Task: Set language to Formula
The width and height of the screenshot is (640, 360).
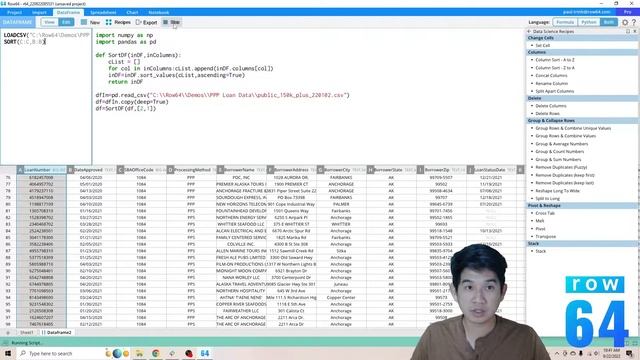Action: pos(565,22)
